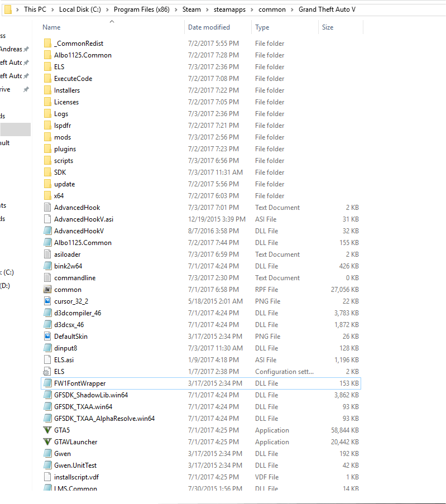The width and height of the screenshot is (446, 504).
Task: Sort by the Name column header
Action: [x=51, y=27]
